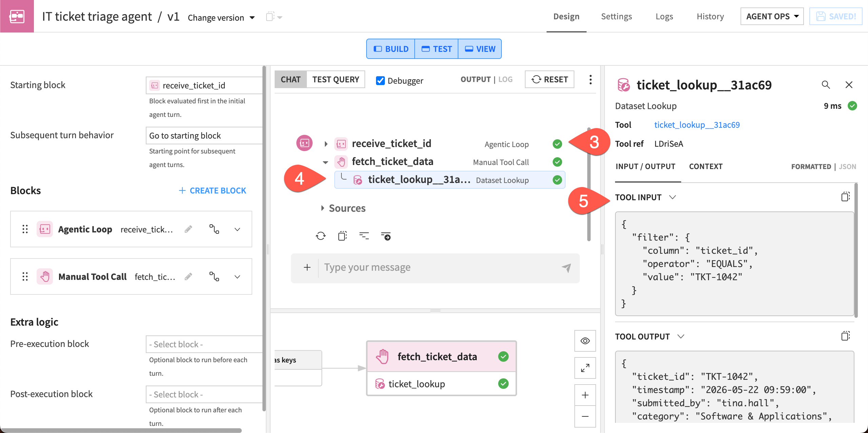Open connections icon for Agentic Loop block
Viewport: 868px width, 433px height.
(x=214, y=229)
